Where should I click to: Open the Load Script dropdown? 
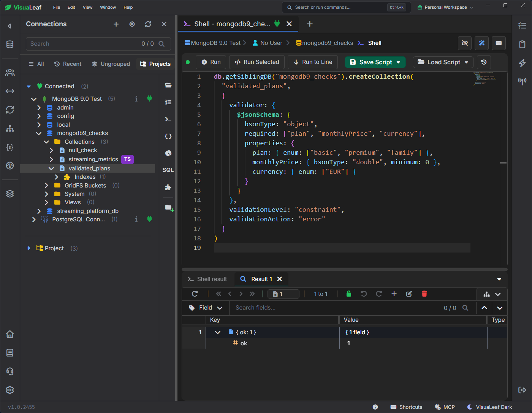tap(467, 62)
